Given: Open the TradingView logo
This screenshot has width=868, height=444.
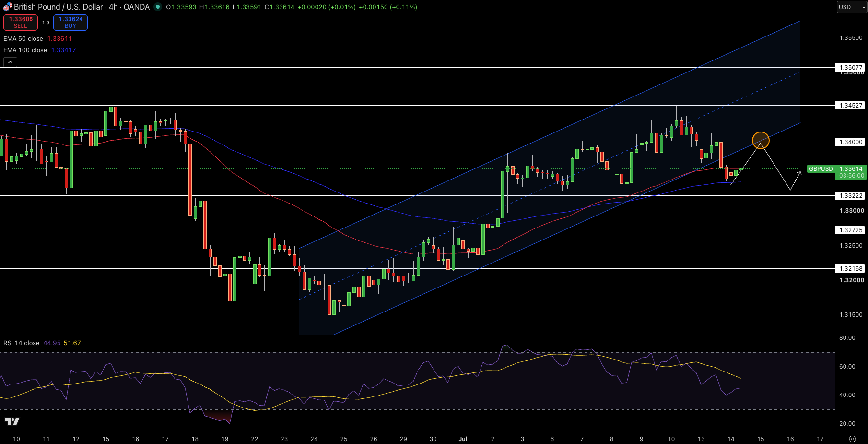Looking at the screenshot, I should pos(12,421).
